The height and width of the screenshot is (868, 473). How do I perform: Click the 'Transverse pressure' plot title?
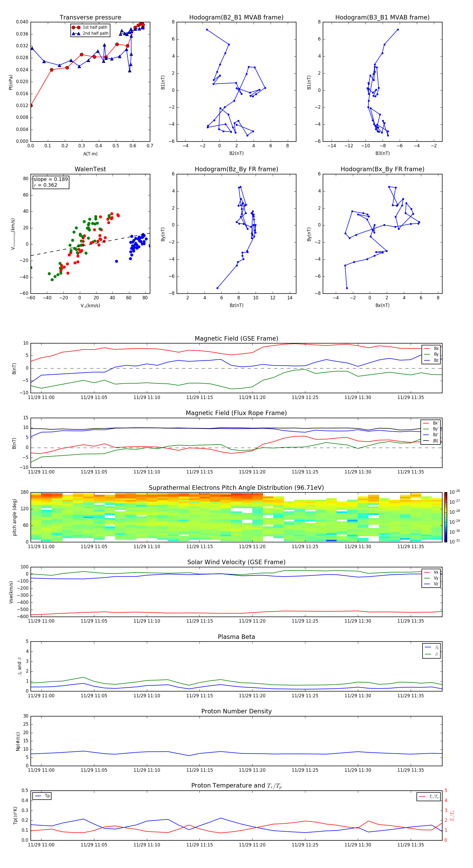[x=90, y=18]
